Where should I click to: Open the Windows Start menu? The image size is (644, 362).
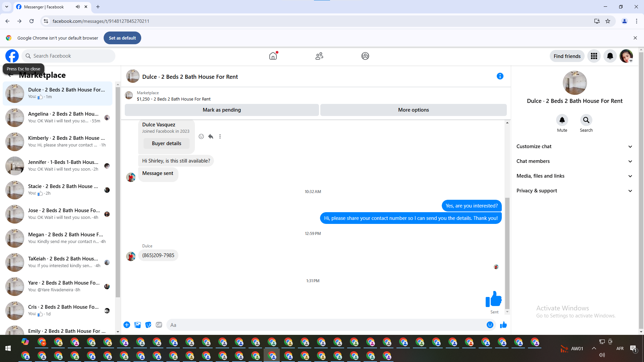pyautogui.click(x=8, y=349)
